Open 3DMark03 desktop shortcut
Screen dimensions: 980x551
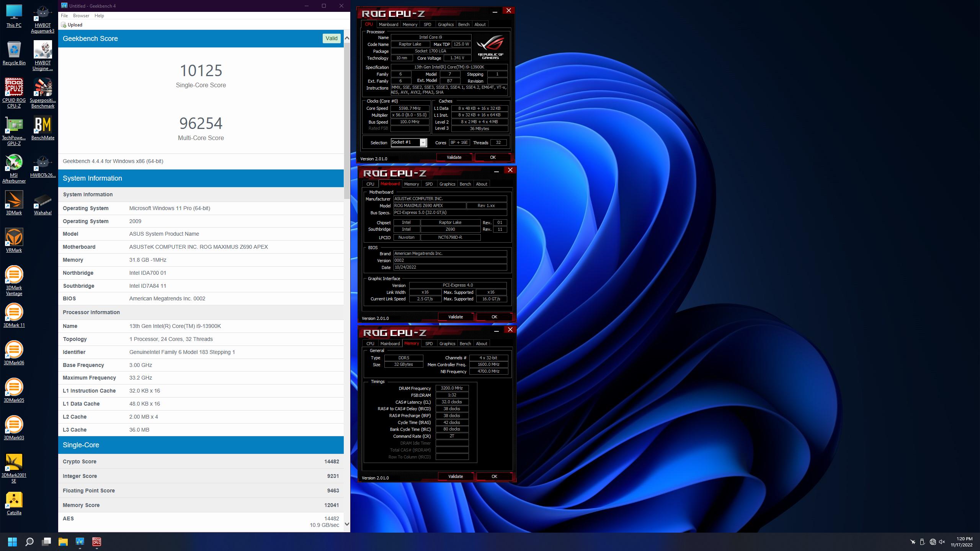(x=14, y=428)
